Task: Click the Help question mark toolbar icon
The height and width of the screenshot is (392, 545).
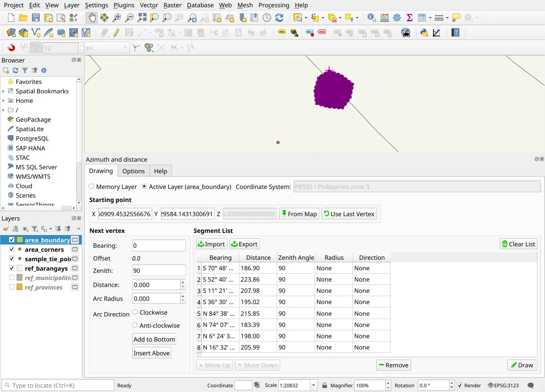Action: pos(456,33)
